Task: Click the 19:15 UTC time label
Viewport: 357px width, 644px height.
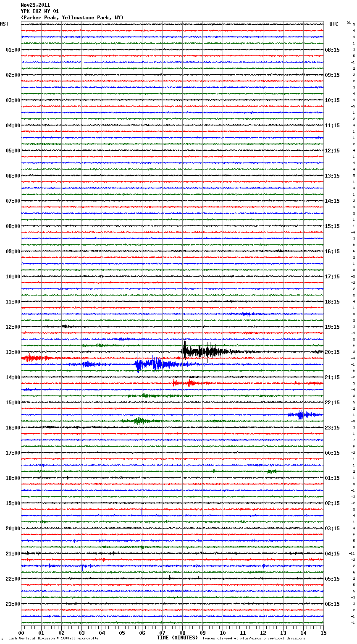Action: tap(332, 327)
